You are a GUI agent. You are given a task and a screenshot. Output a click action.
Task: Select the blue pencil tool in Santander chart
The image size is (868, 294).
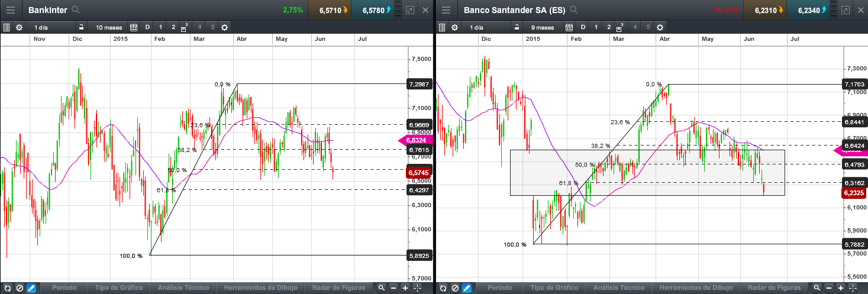click(467, 288)
